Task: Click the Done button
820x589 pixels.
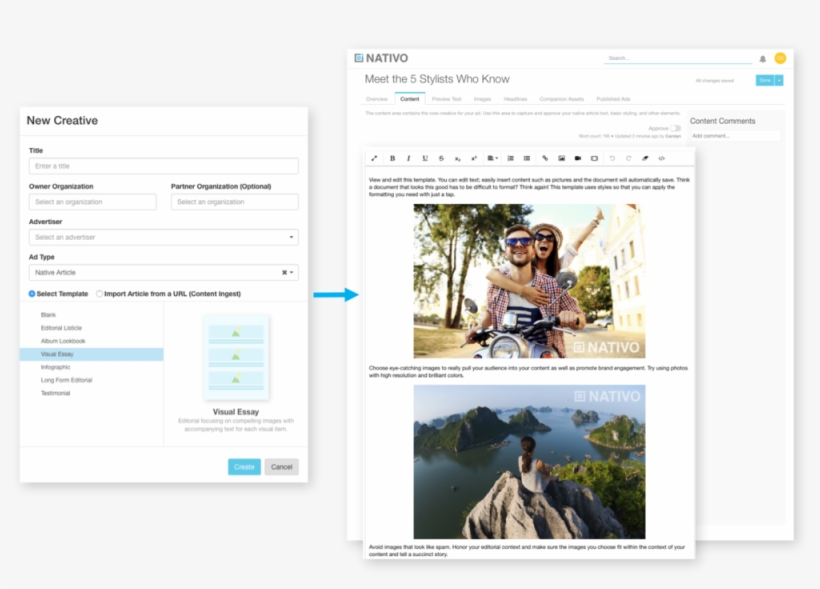Action: (x=765, y=80)
